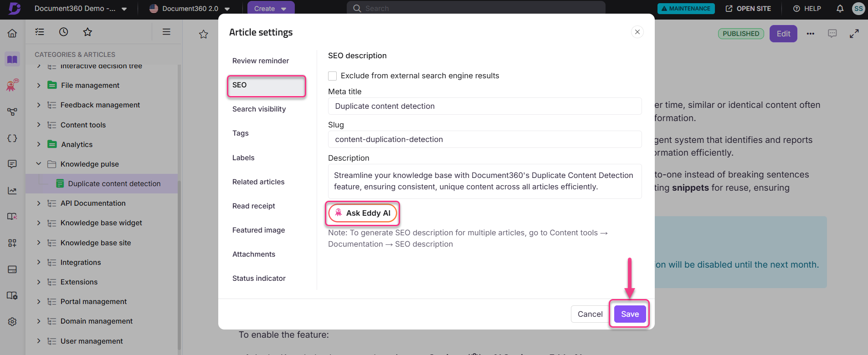Open the Related articles settings tab

click(x=258, y=182)
